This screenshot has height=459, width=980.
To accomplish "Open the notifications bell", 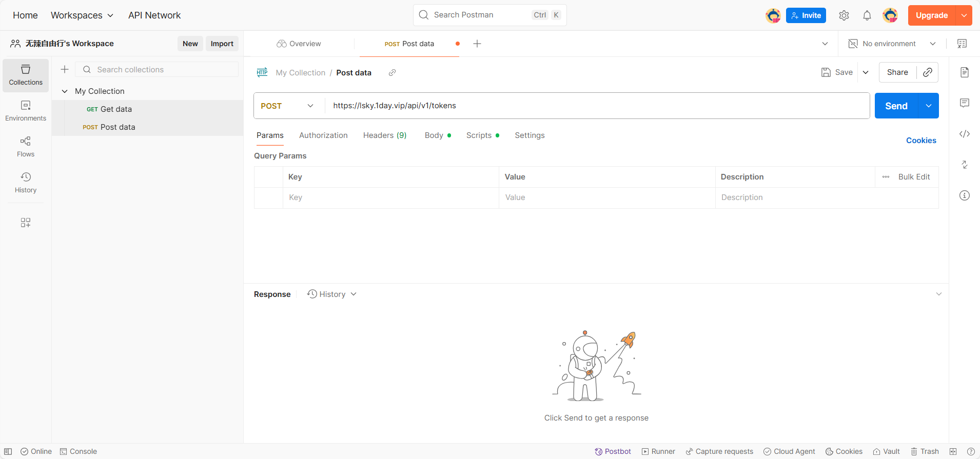I will pyautogui.click(x=867, y=15).
